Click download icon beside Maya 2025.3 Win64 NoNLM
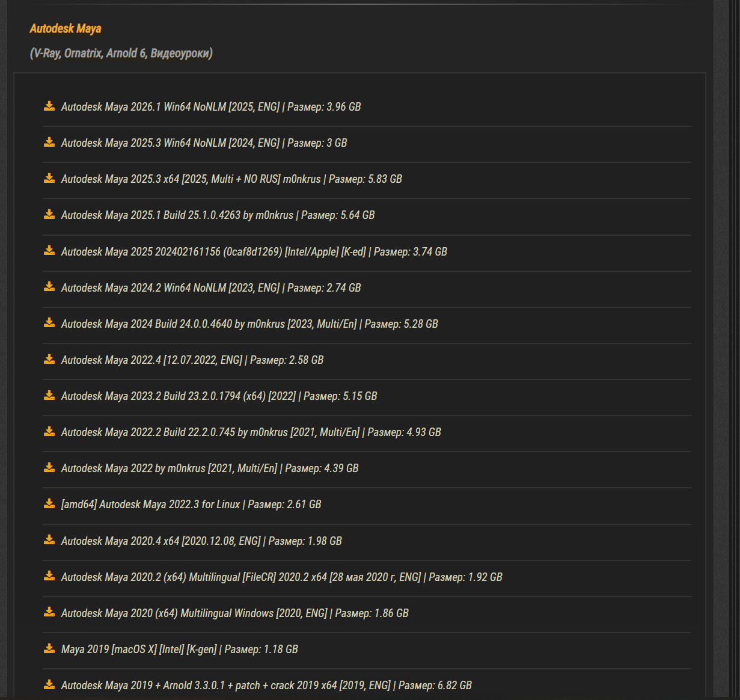Viewport: 740px width, 700px height. tap(49, 143)
